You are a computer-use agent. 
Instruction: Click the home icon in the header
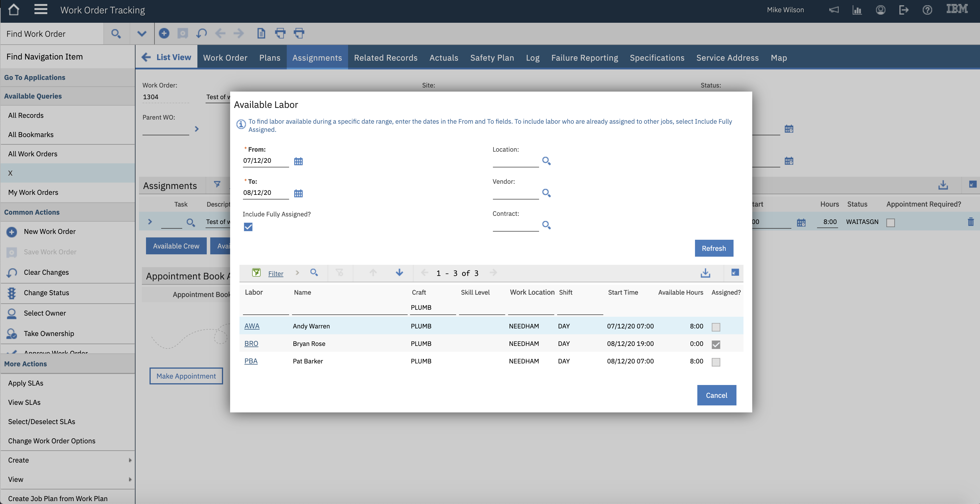[x=14, y=10]
